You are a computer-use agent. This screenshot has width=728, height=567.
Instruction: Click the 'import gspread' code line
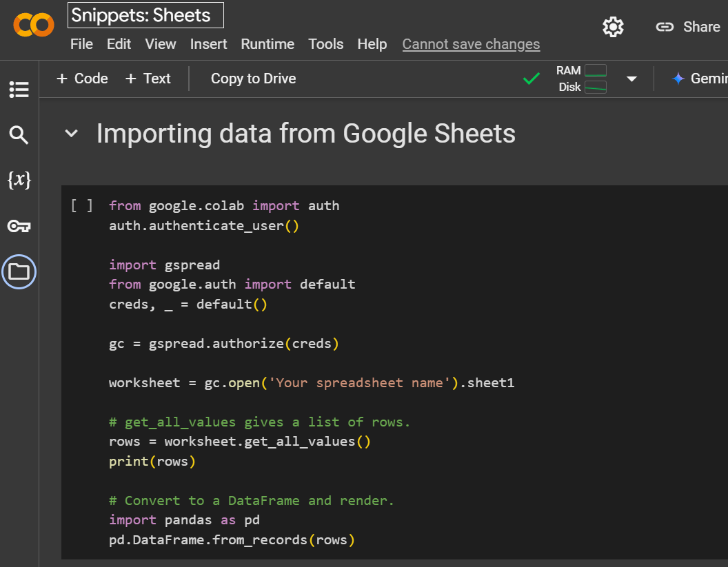point(164,265)
